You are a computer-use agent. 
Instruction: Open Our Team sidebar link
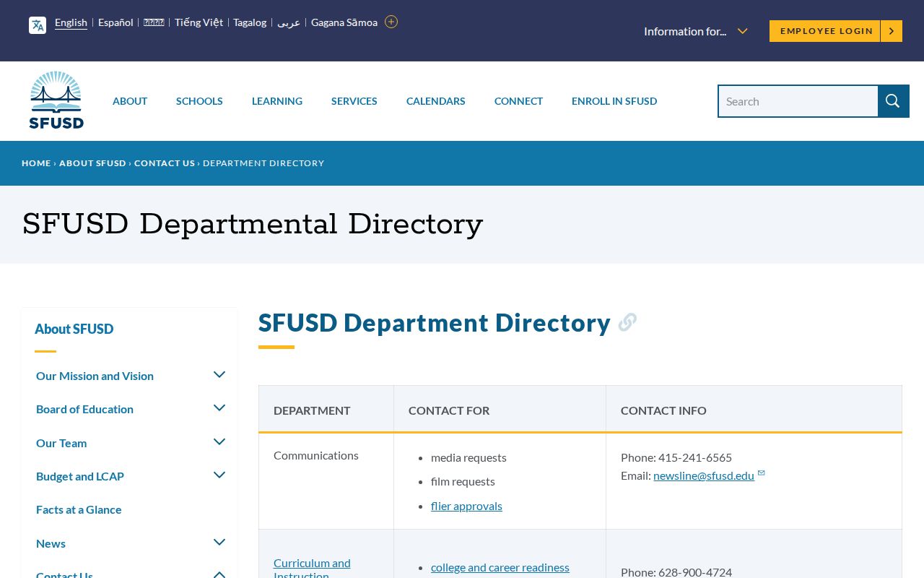[x=61, y=443]
